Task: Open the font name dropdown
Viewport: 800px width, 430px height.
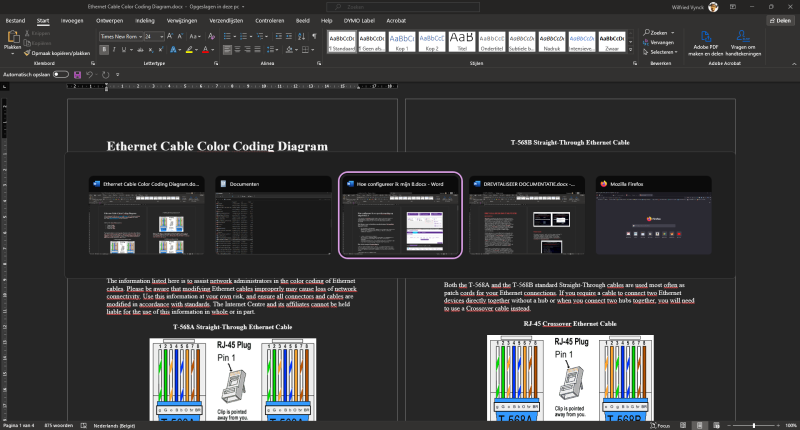Action: pos(139,36)
